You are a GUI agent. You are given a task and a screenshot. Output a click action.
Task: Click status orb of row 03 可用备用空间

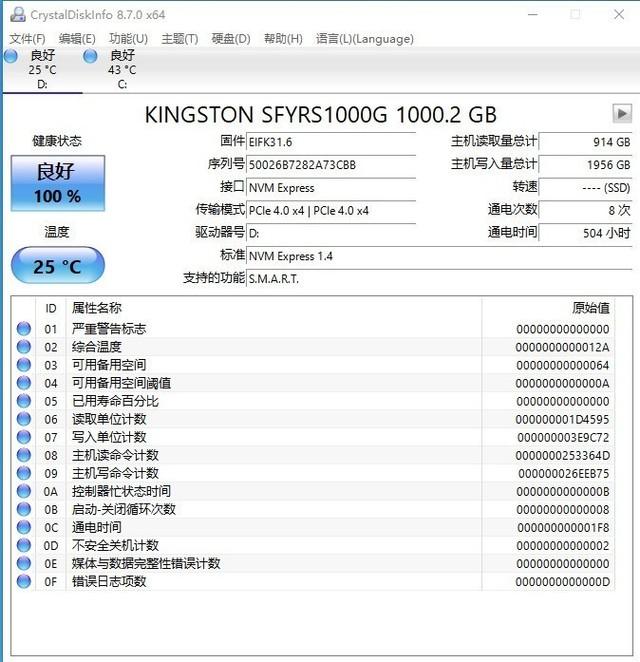[x=24, y=365]
